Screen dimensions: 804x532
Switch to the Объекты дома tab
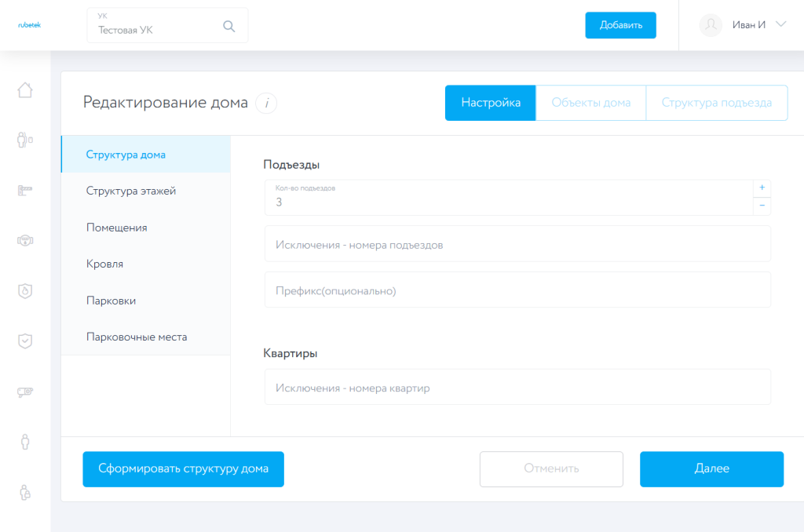click(x=590, y=102)
